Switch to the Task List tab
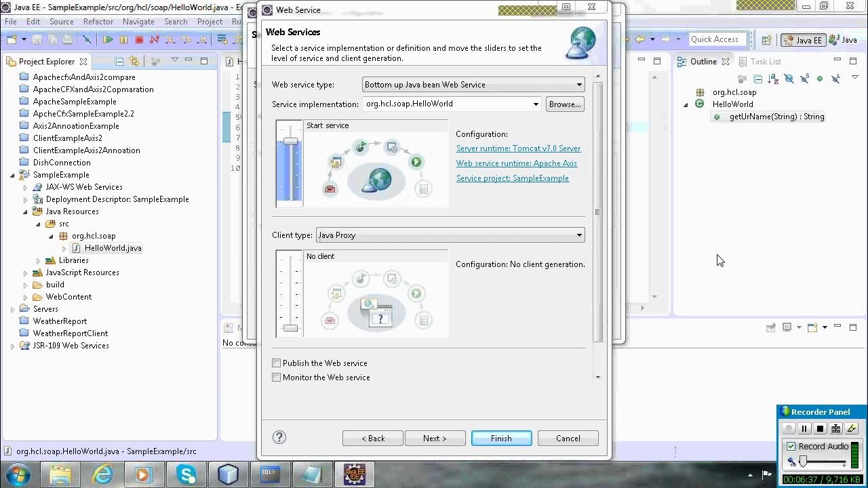This screenshot has width=868, height=488. [759, 61]
